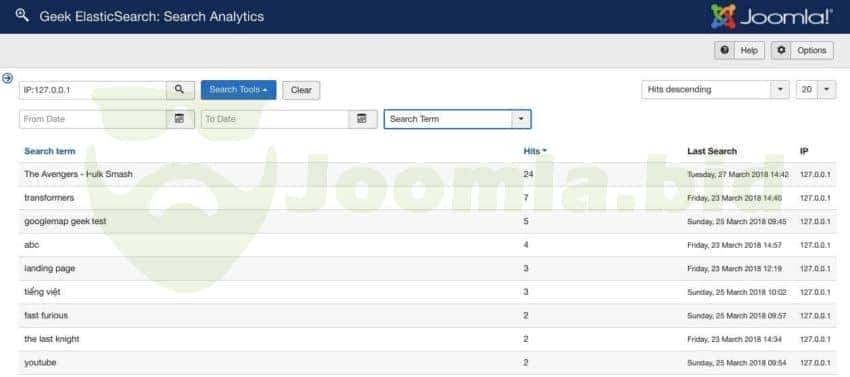Select the transformers search term row
The image size is (850, 377).
[427, 198]
